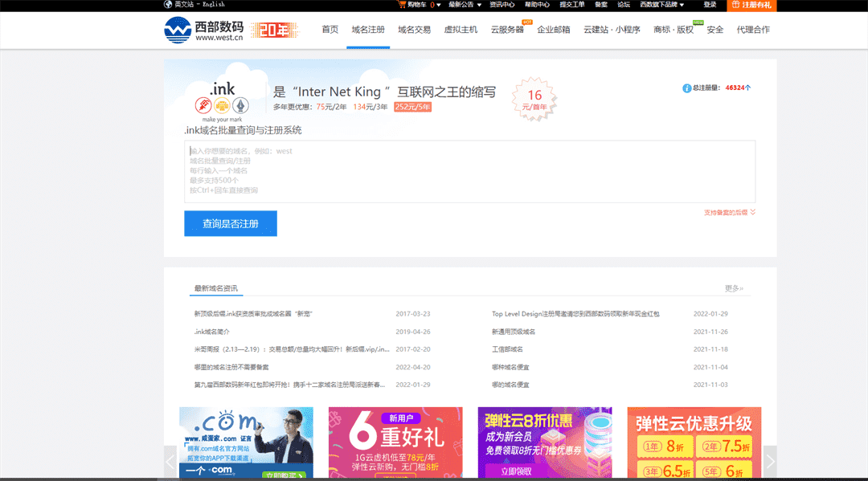Open the 弹性云优惠升级 banner
Screen dimensions: 868x481
click(x=694, y=442)
